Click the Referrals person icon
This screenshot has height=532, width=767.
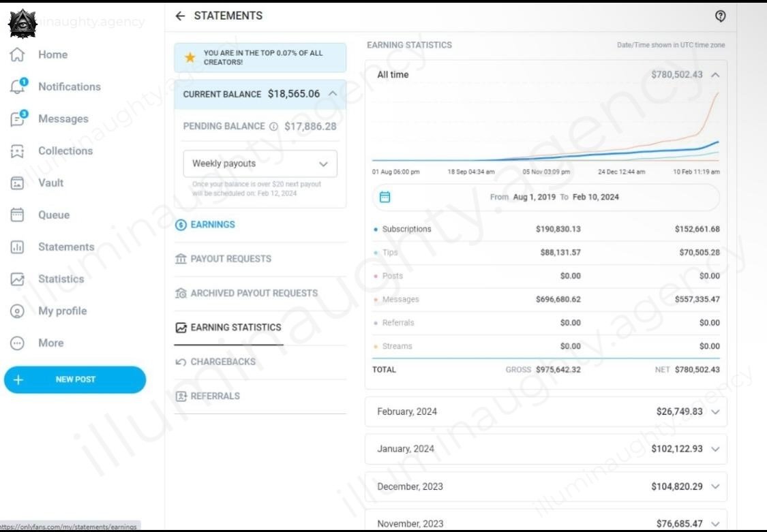click(x=181, y=396)
